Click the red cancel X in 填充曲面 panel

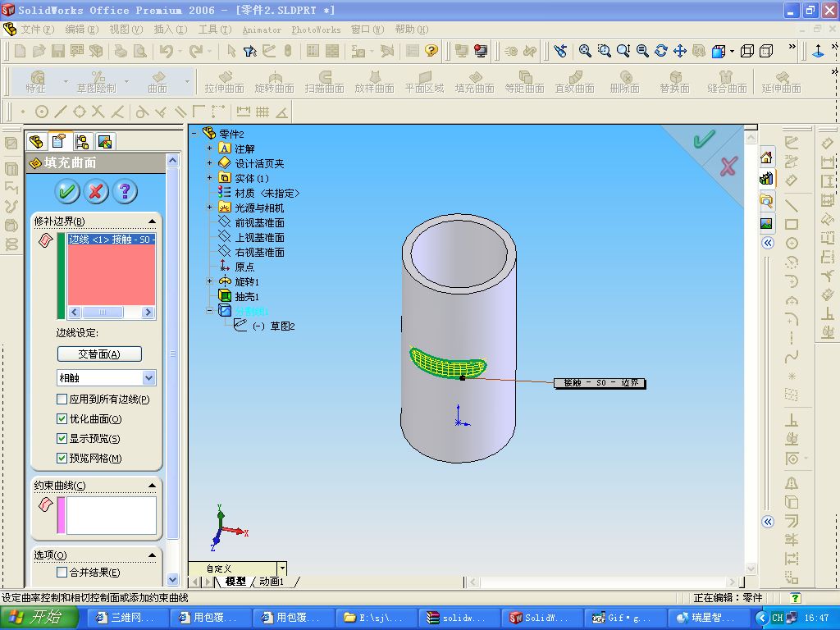[96, 191]
